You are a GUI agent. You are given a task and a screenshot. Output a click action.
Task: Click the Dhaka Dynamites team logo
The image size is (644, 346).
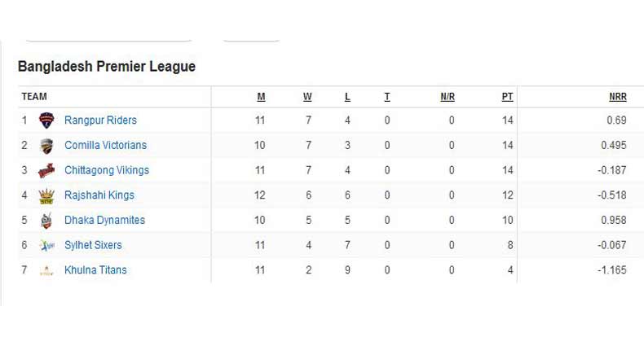pos(46,221)
